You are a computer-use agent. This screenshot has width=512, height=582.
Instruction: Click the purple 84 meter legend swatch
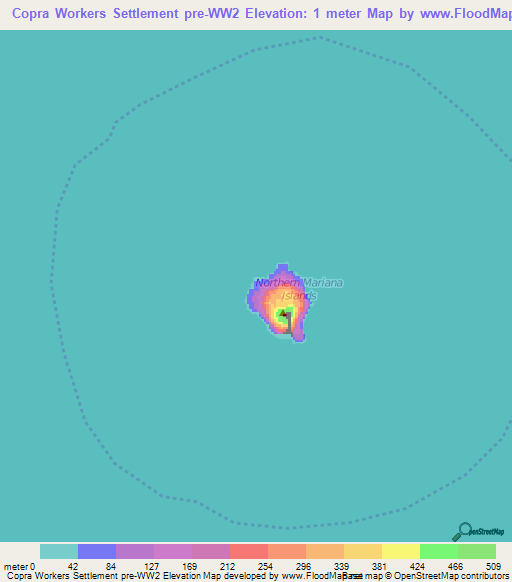point(135,551)
